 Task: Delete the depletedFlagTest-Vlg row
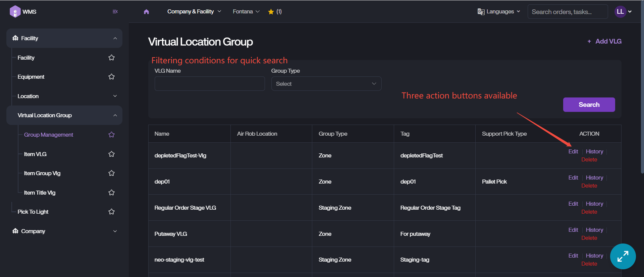coord(589,159)
